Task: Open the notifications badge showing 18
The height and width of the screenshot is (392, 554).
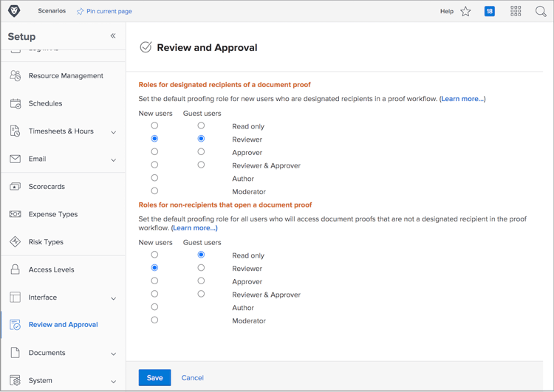Action: coord(489,11)
